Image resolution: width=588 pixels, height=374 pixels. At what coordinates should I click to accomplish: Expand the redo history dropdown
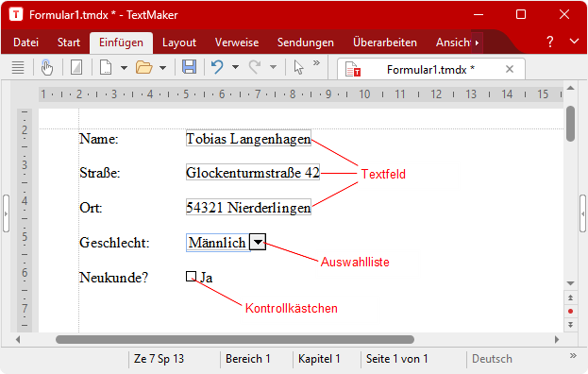point(273,67)
